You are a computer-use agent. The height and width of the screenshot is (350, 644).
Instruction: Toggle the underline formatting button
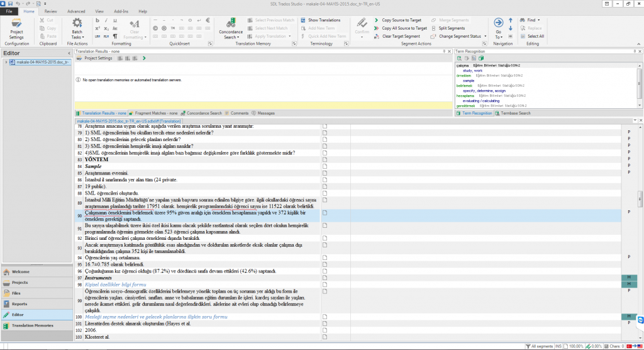(x=115, y=20)
